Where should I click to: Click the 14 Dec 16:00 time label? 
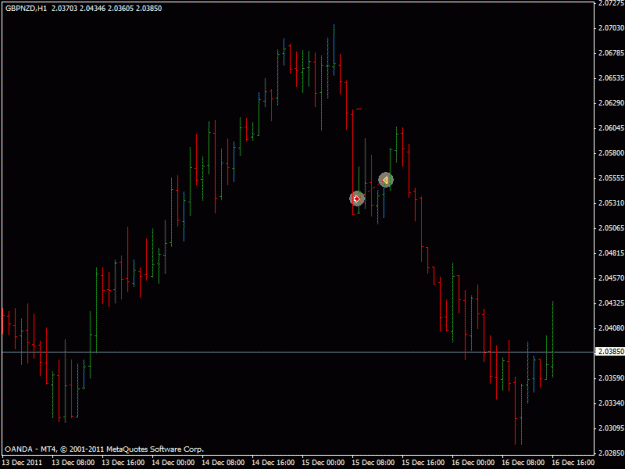pos(273,463)
